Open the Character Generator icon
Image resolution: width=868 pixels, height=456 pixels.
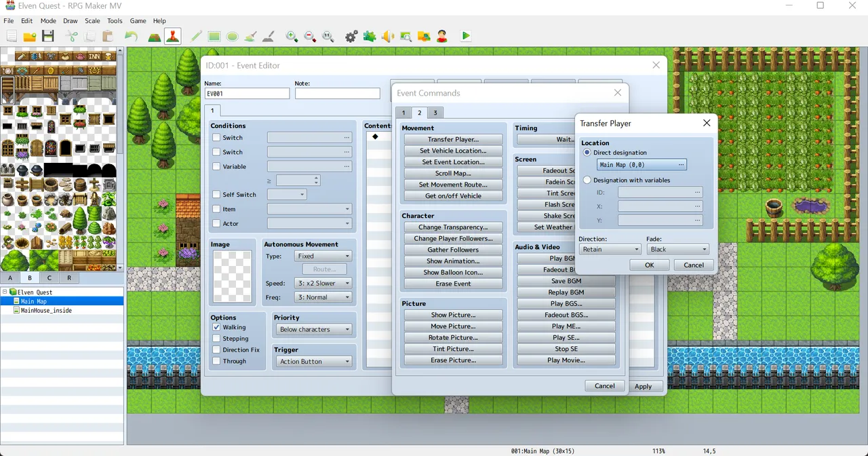click(x=441, y=37)
